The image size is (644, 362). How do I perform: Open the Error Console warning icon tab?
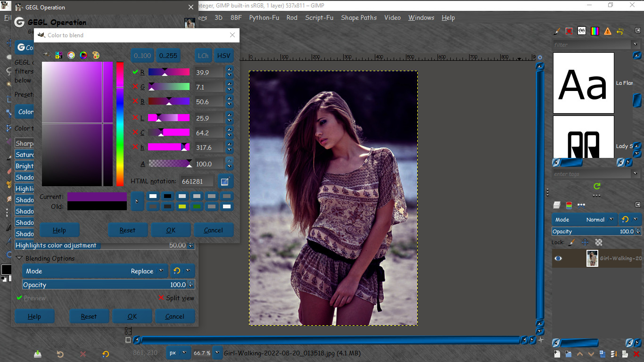click(608, 31)
